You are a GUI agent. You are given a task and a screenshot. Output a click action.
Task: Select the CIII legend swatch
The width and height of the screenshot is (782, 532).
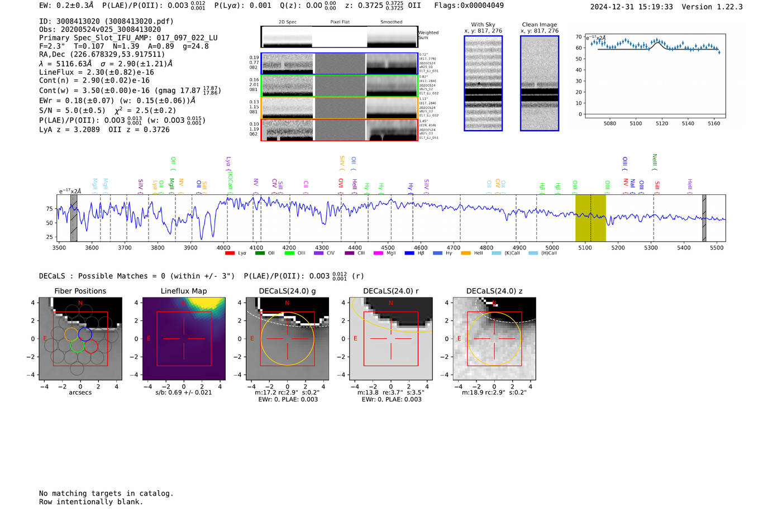click(350, 253)
